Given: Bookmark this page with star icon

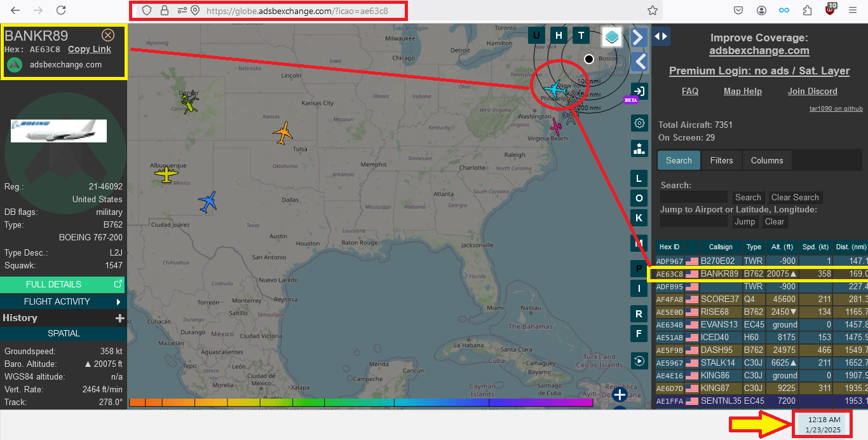Looking at the screenshot, I should pos(652,10).
